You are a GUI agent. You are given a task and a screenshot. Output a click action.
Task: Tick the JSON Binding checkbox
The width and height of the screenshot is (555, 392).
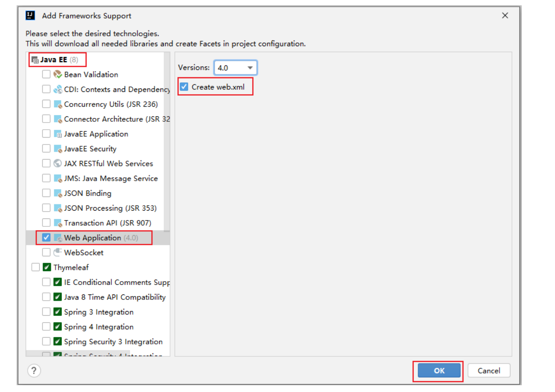pos(46,193)
